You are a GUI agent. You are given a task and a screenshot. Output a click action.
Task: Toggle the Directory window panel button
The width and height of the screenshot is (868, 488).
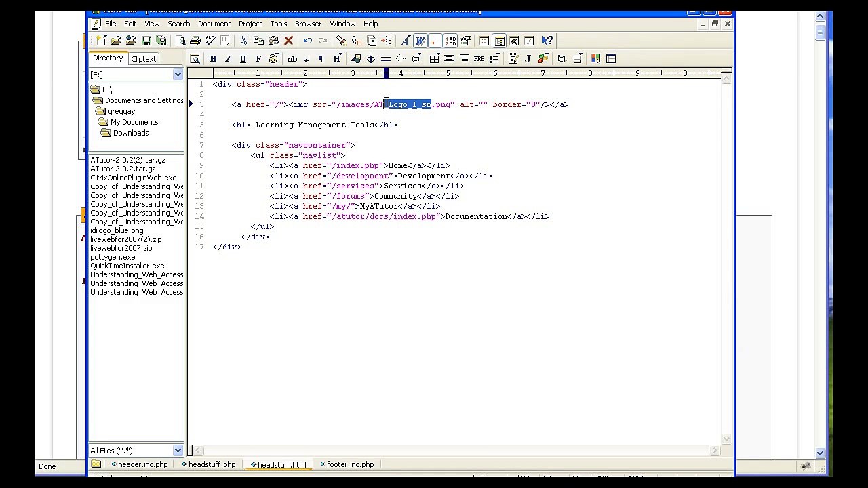499,41
